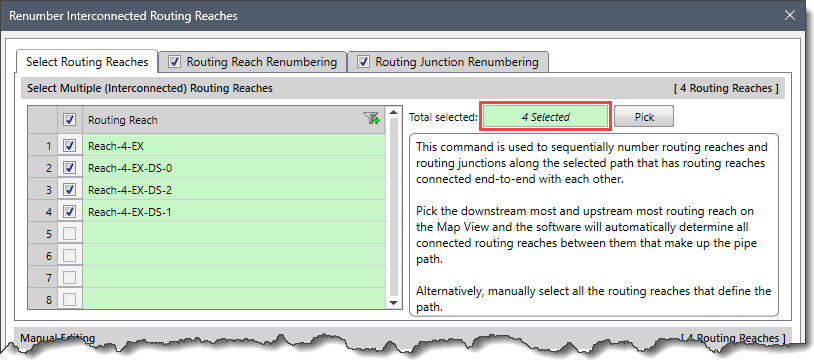Close the Renumber Interconnected Routing Reaches dialog
The height and width of the screenshot is (360, 814).
tap(790, 15)
